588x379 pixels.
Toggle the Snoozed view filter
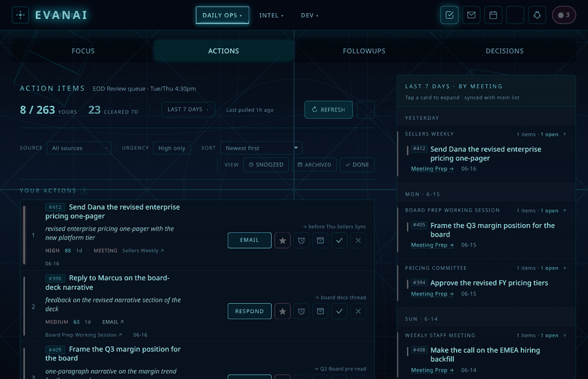pos(266,165)
